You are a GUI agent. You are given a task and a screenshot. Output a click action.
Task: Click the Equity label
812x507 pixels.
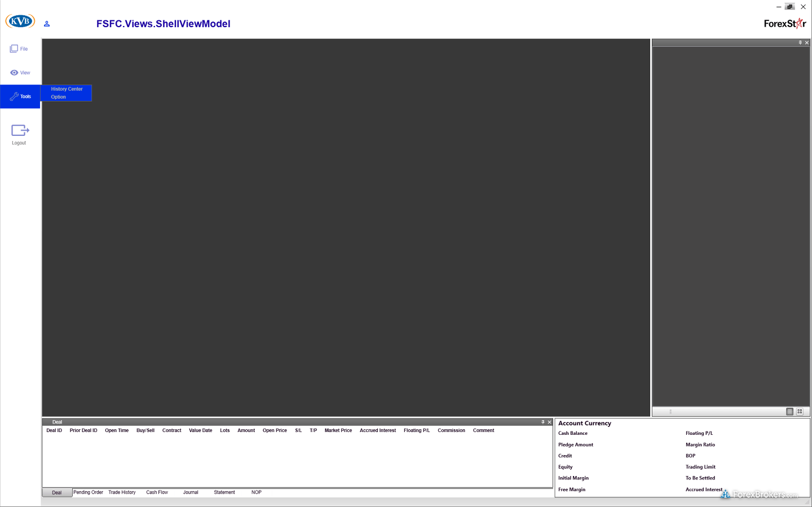point(566,467)
